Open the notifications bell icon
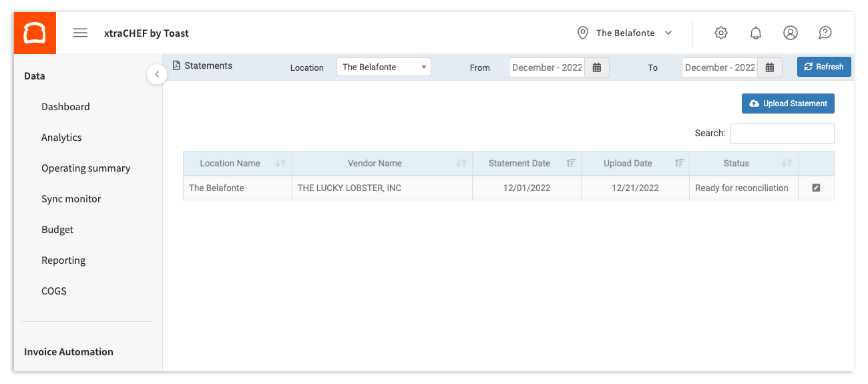This screenshot has width=868, height=384. (x=755, y=33)
